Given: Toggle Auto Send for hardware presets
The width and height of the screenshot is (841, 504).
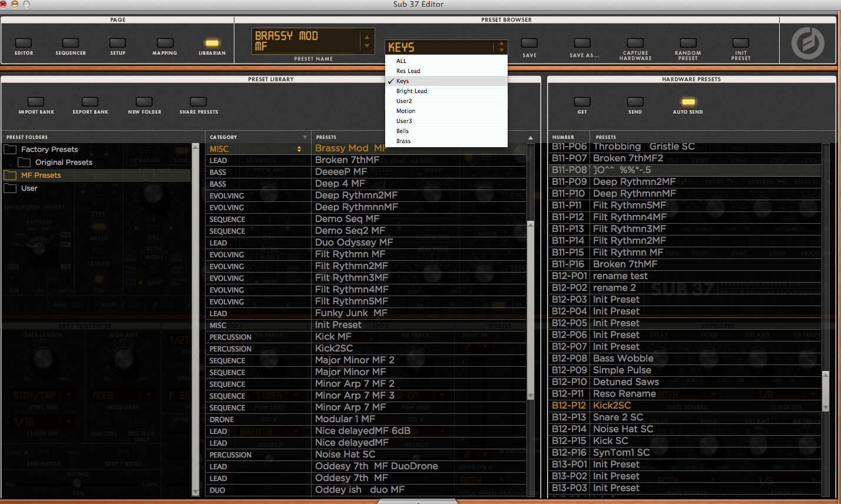Looking at the screenshot, I should click(688, 102).
